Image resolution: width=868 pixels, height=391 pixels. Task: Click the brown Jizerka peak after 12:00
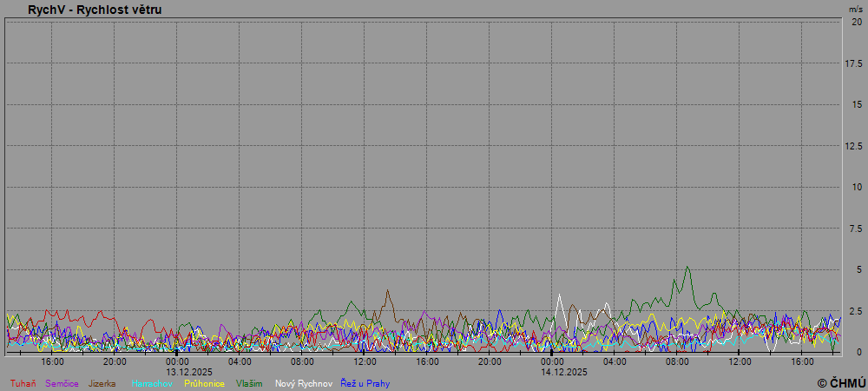click(x=387, y=291)
